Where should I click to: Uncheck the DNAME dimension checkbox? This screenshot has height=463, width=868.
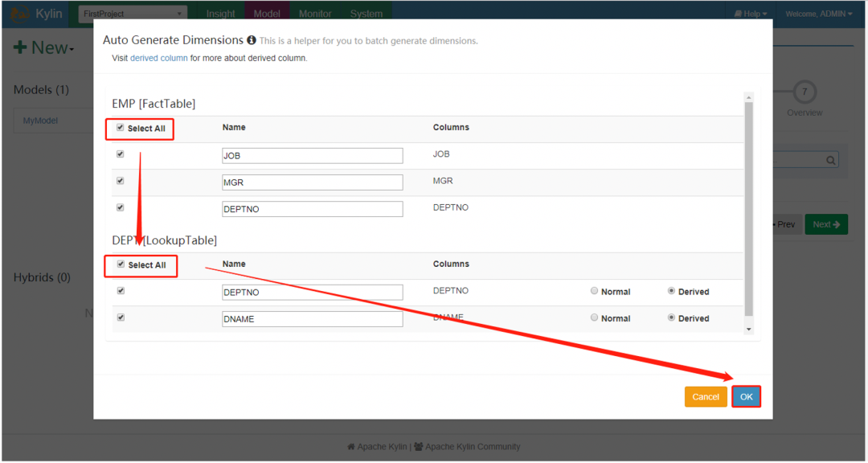pyautogui.click(x=121, y=318)
